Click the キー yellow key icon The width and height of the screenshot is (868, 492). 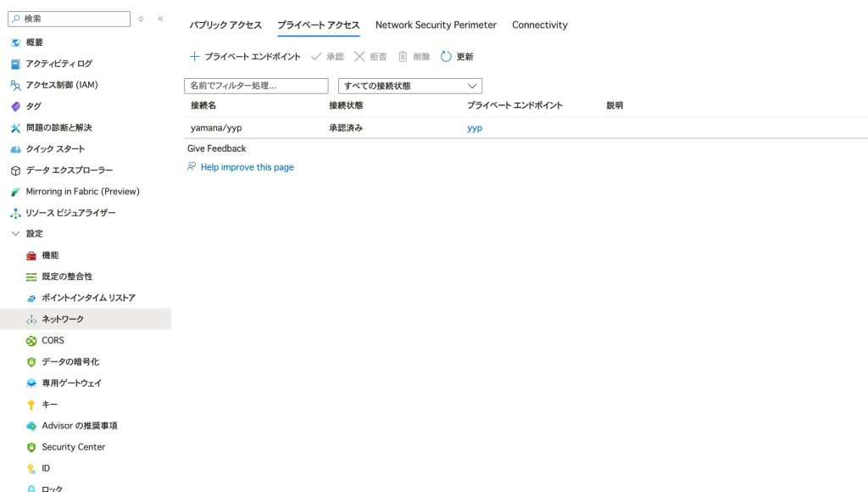pyautogui.click(x=31, y=405)
